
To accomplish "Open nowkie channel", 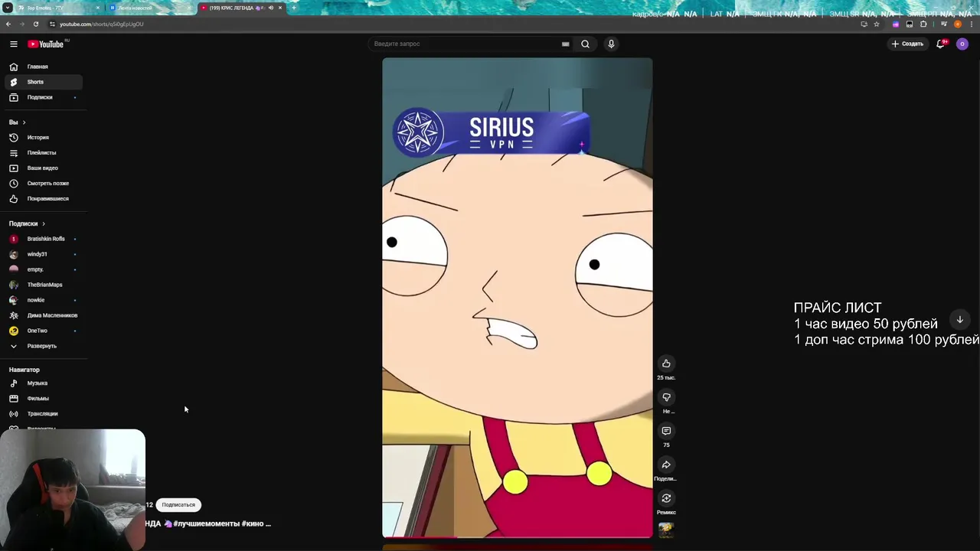I will (43, 300).
